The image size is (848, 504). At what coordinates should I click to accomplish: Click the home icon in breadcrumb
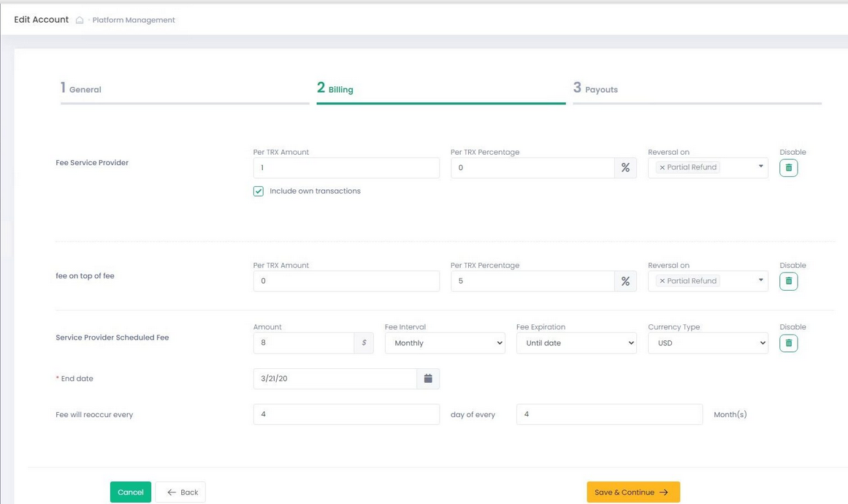pyautogui.click(x=80, y=20)
